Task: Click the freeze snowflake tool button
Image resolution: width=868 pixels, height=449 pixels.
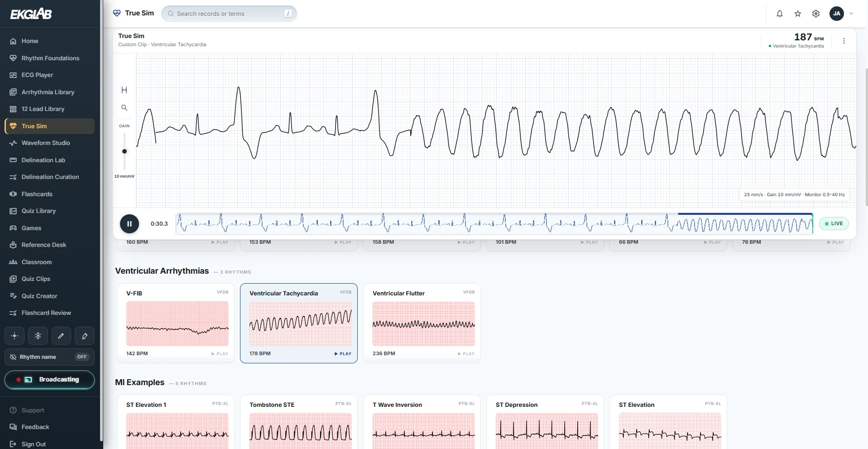Action: coord(38,336)
